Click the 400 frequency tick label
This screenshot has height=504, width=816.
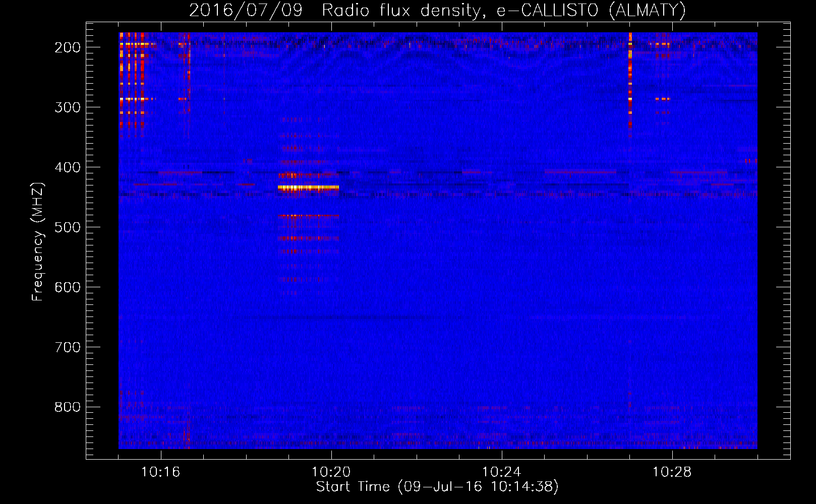point(68,167)
